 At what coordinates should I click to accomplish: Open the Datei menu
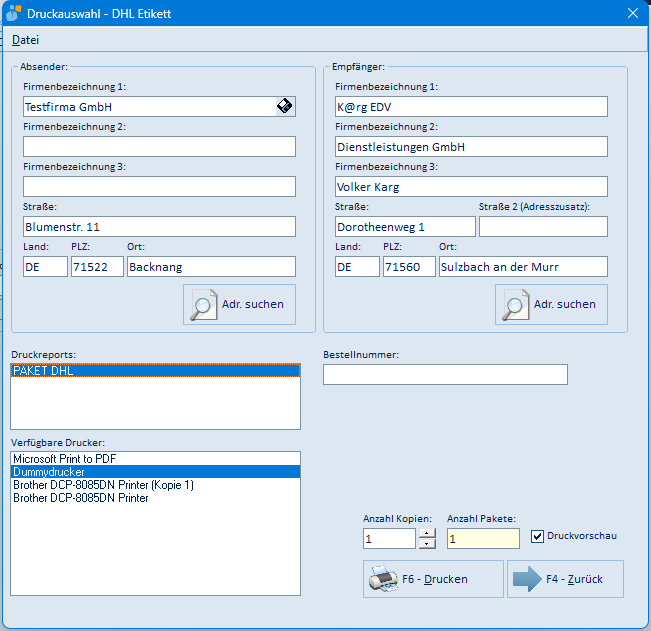click(25, 40)
